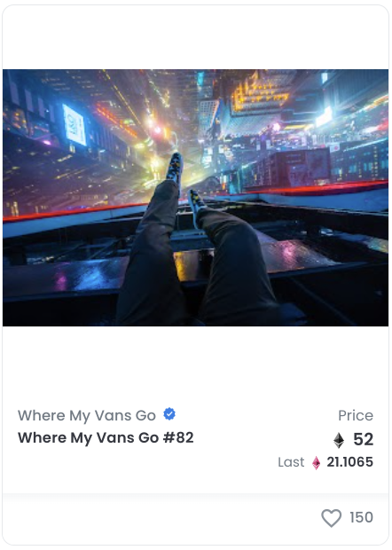The image size is (392, 550).
Task: Click the Price label
Action: click(x=356, y=416)
